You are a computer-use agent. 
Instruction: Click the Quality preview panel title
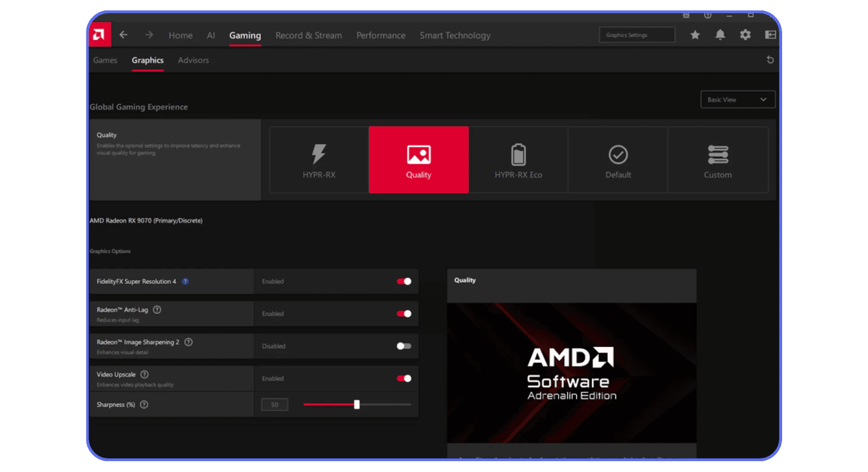pyautogui.click(x=465, y=281)
